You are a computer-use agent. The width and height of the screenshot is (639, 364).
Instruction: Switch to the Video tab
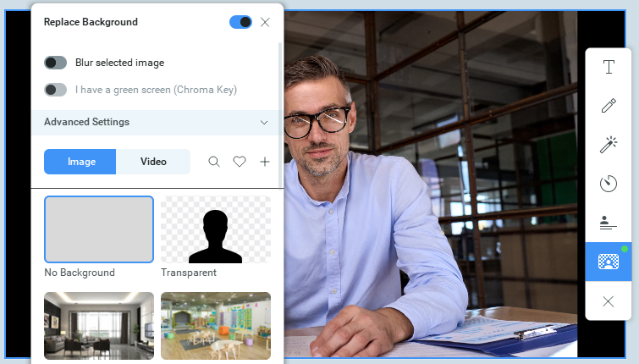point(153,162)
